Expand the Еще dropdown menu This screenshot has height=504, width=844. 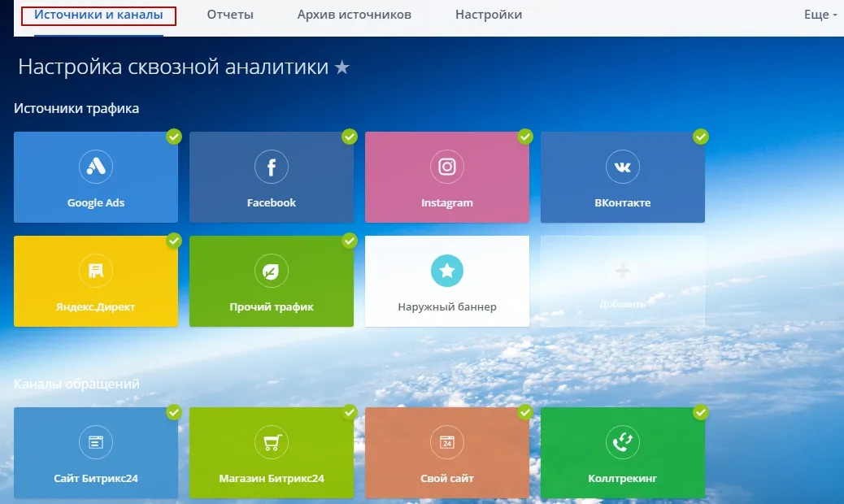tap(819, 15)
